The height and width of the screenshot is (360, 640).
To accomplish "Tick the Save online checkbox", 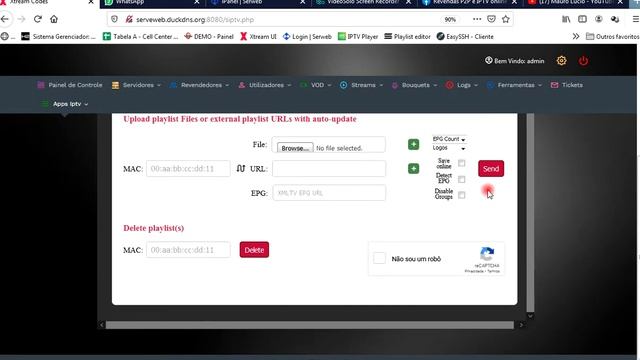I will pyautogui.click(x=462, y=163).
